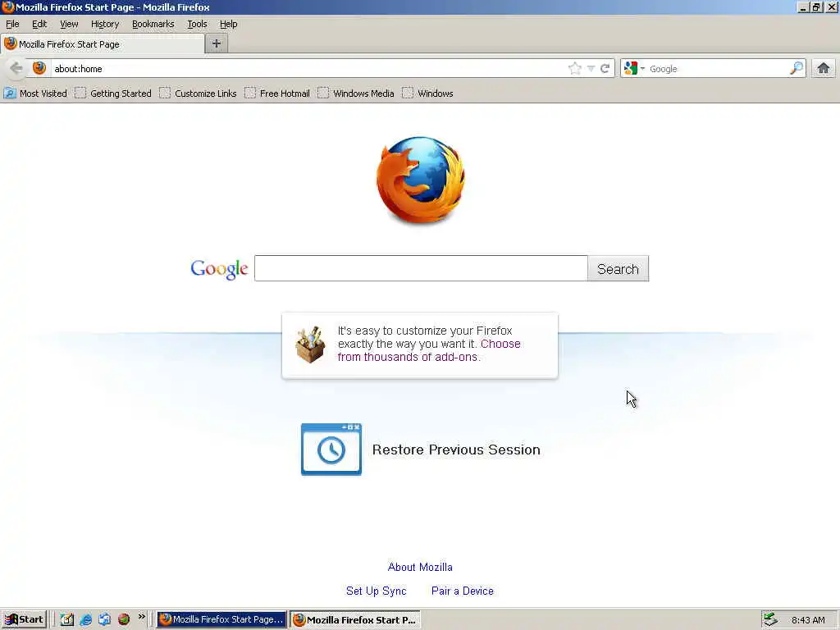
Task: Select the Mozilla Firefox Start Page tab
Action: coord(103,44)
